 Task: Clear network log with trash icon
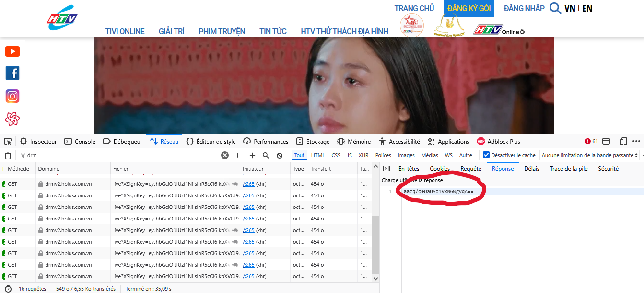pyautogui.click(x=8, y=155)
